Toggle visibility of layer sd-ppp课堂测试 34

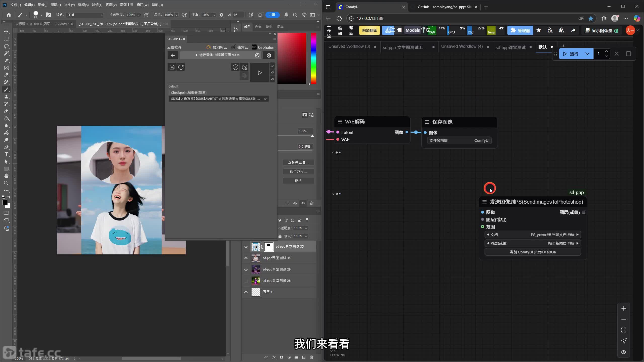[x=246, y=258]
